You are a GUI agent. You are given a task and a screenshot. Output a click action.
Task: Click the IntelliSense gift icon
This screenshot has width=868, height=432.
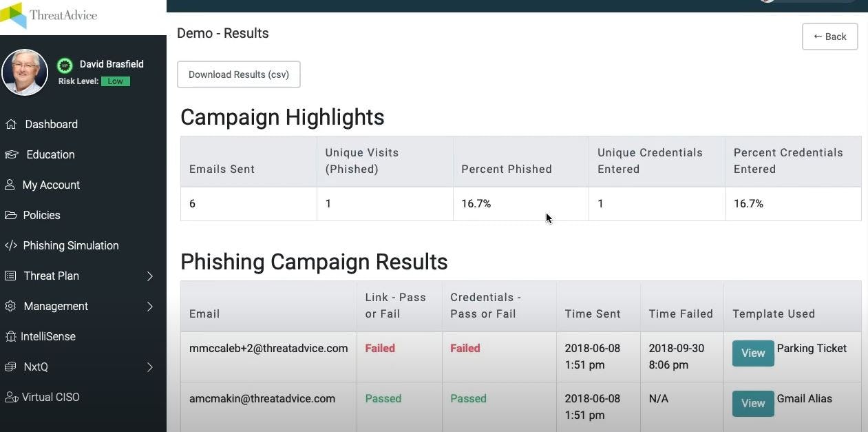[11, 336]
